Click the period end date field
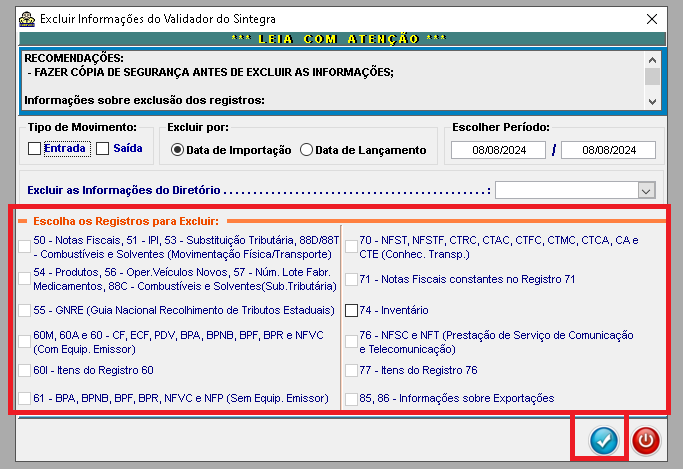 click(x=609, y=150)
